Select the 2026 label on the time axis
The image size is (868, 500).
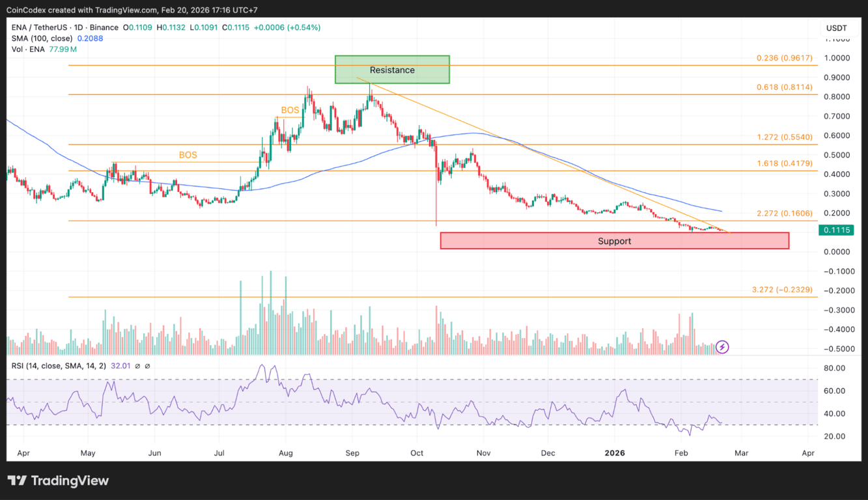[615, 452]
